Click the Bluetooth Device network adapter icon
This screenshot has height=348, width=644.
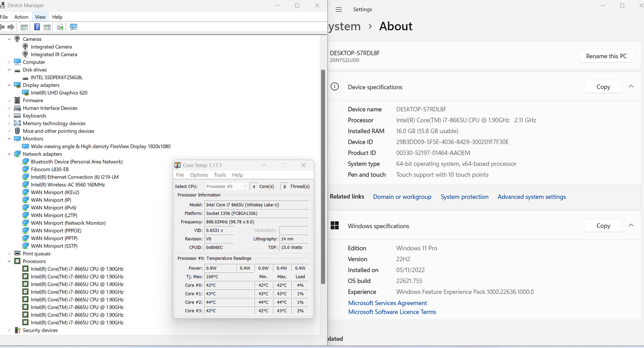coord(25,162)
